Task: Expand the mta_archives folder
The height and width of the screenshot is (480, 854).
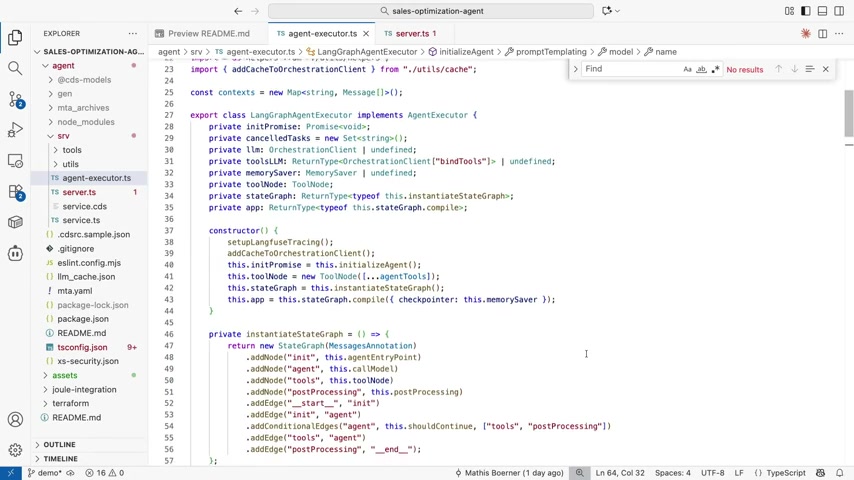Action: [89, 108]
